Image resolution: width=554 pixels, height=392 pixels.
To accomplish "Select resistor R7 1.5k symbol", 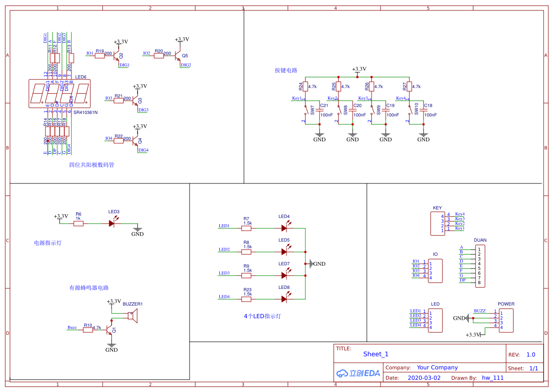I will click(246, 228).
